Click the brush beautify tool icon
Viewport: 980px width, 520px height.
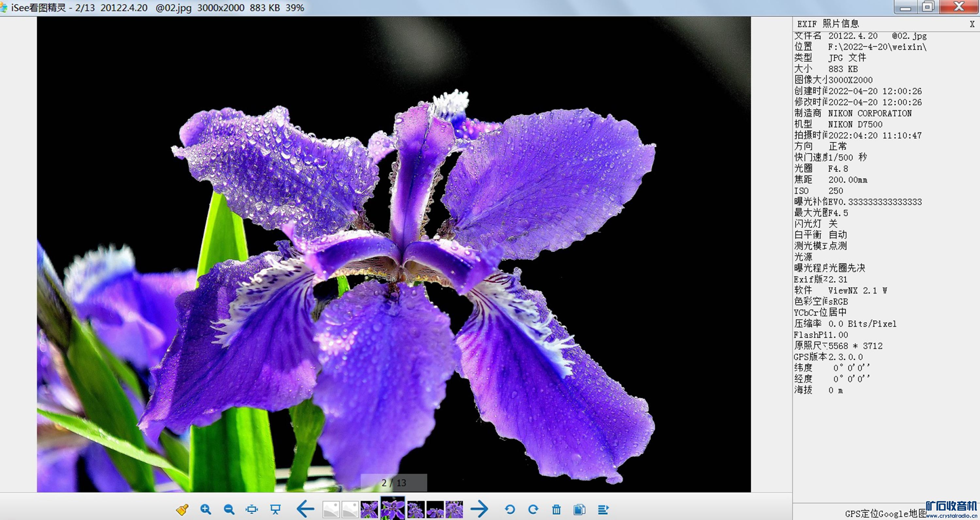point(182,509)
